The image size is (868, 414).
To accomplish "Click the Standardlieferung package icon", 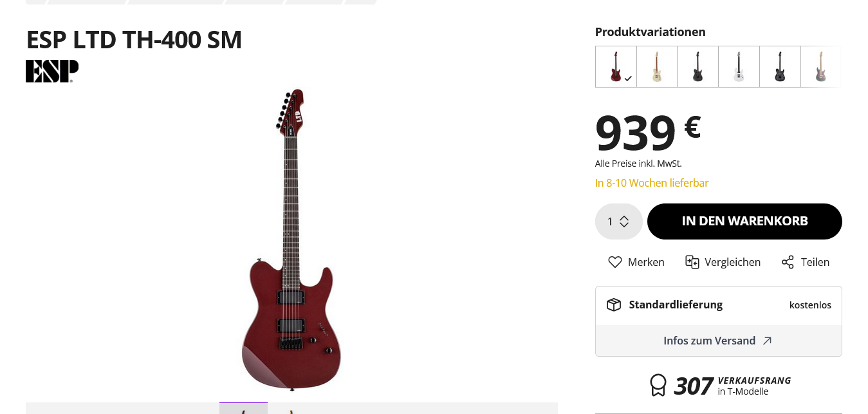I will pos(614,305).
